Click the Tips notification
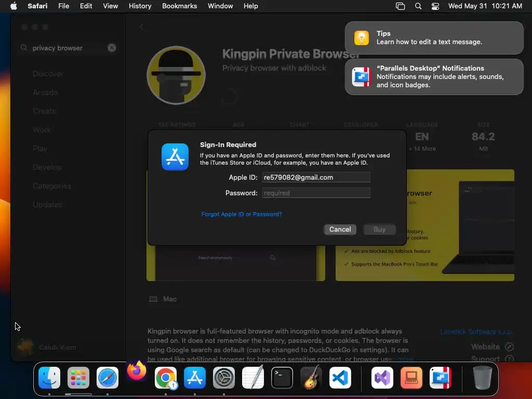 coord(434,37)
